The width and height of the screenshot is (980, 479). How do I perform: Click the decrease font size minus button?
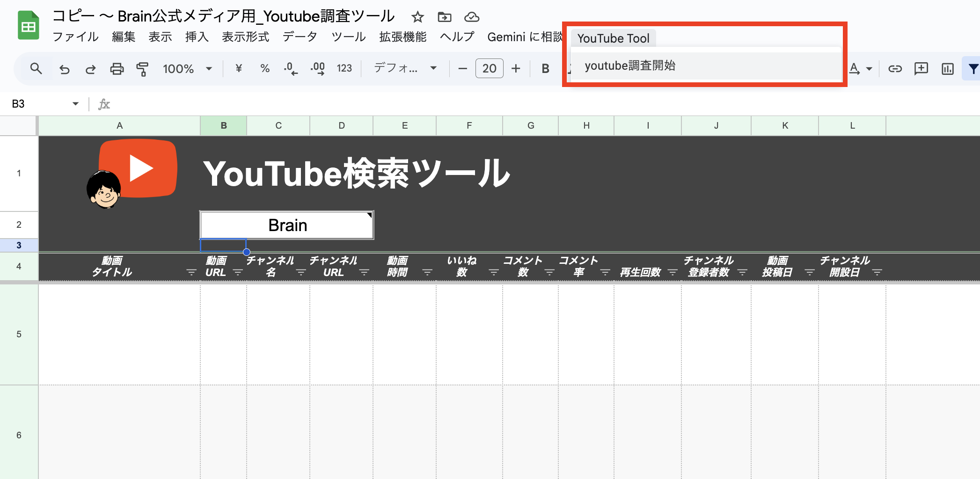pyautogui.click(x=462, y=69)
